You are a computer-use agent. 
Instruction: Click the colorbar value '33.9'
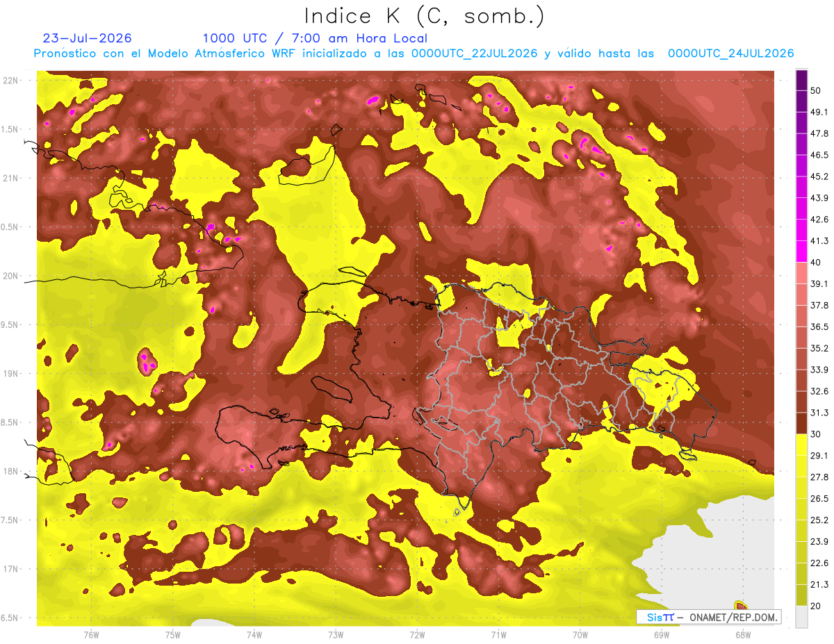pyautogui.click(x=819, y=370)
